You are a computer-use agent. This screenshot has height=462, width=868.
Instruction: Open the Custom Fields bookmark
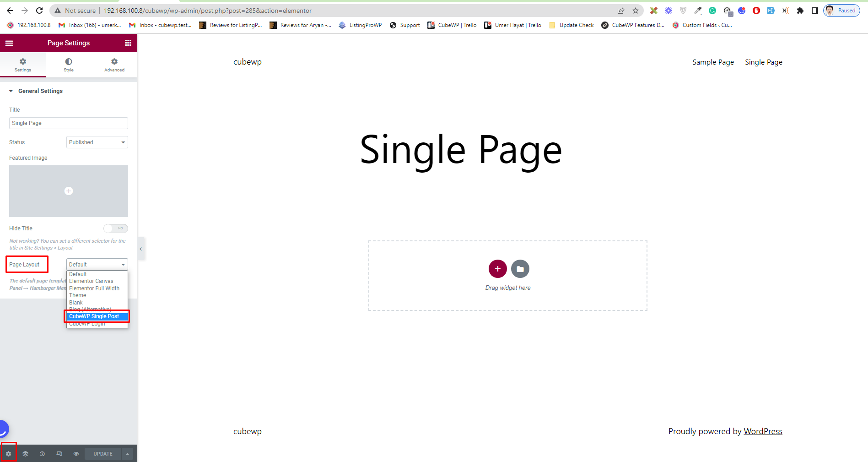tap(702, 25)
